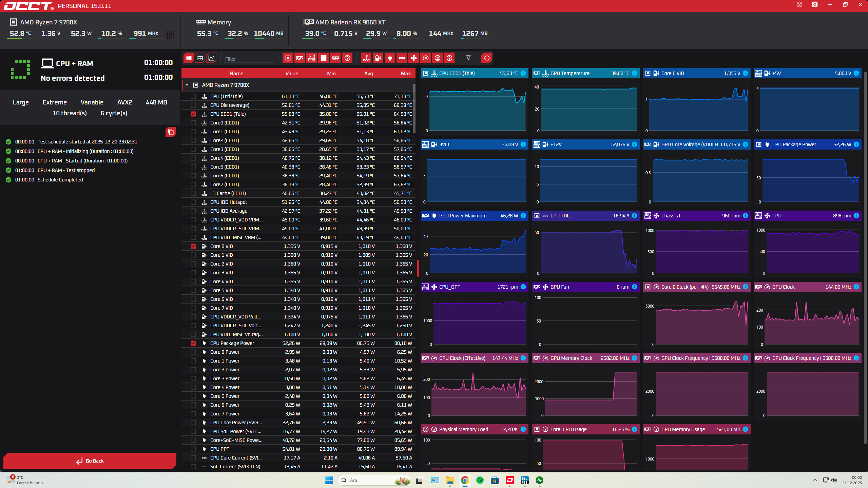Click the taskbar search box labeled Ara
Viewport: 868px width, 488px height.
pos(374,480)
